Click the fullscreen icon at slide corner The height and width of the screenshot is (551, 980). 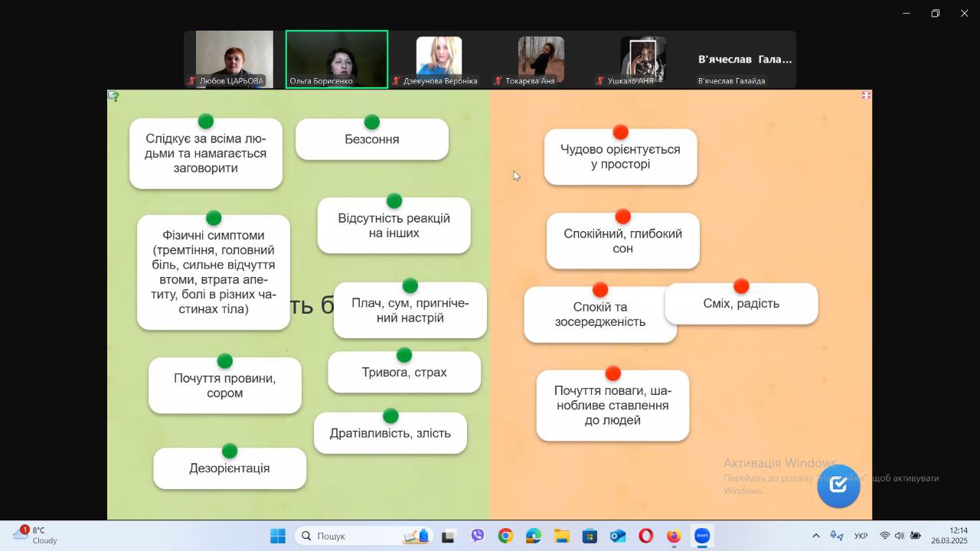(866, 96)
